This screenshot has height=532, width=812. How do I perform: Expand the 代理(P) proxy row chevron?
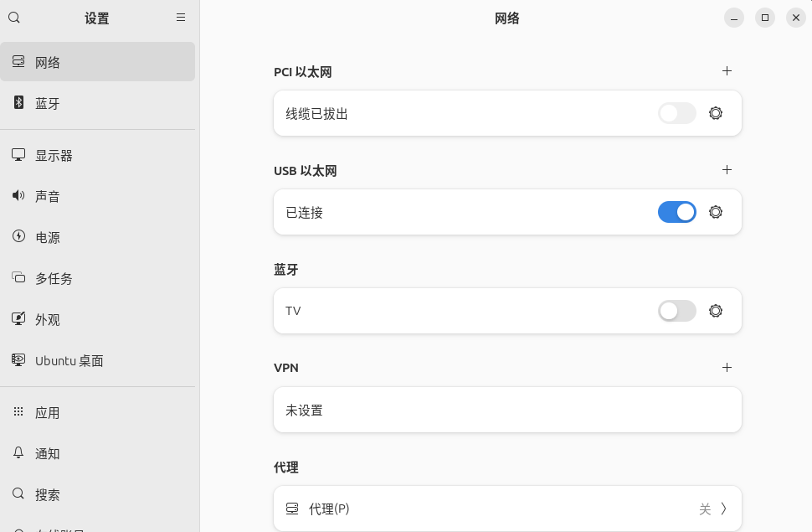tap(723, 509)
